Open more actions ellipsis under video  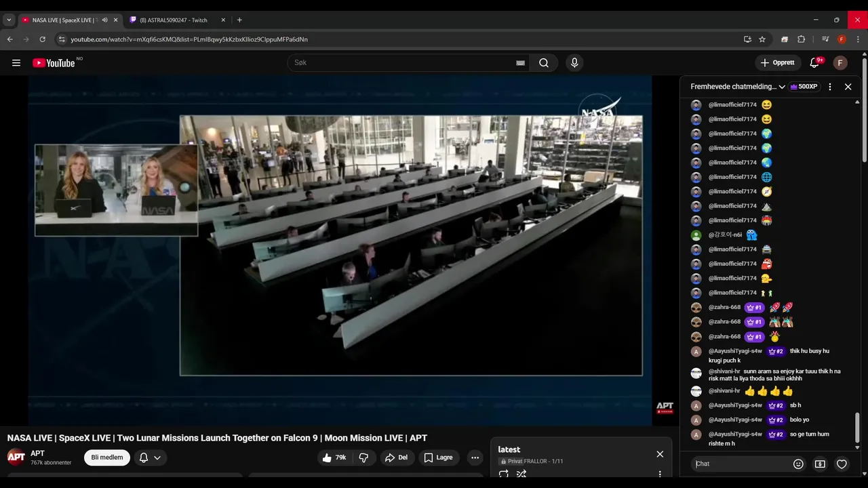pyautogui.click(x=475, y=457)
